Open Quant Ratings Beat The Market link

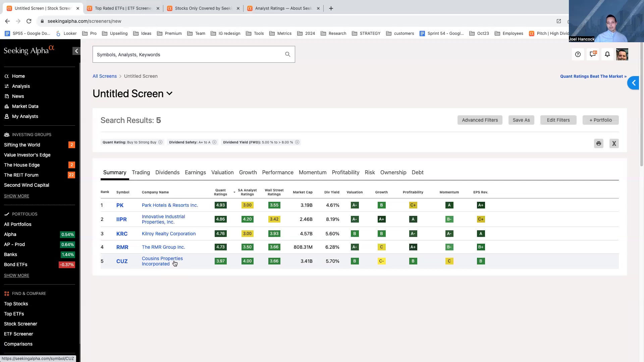pyautogui.click(x=593, y=76)
